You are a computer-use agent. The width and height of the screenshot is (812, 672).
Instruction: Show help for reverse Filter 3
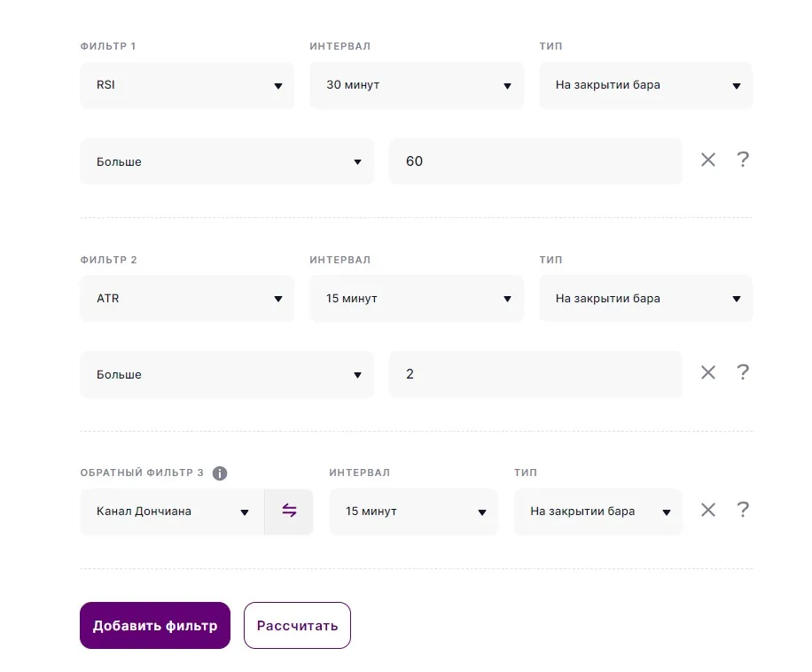click(743, 511)
